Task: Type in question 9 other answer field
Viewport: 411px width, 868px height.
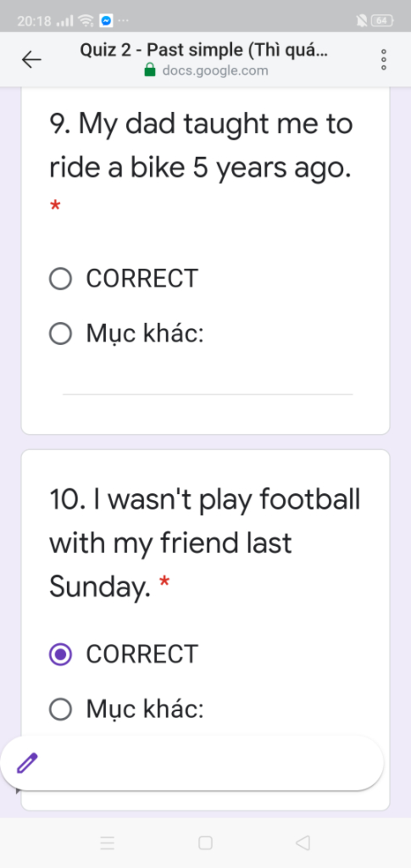Action: [208, 385]
